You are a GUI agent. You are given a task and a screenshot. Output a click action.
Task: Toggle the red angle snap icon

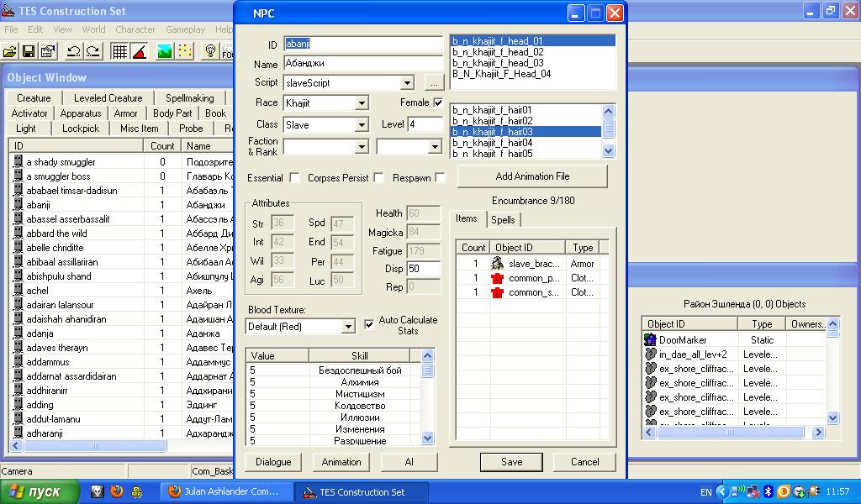pyautogui.click(x=139, y=51)
